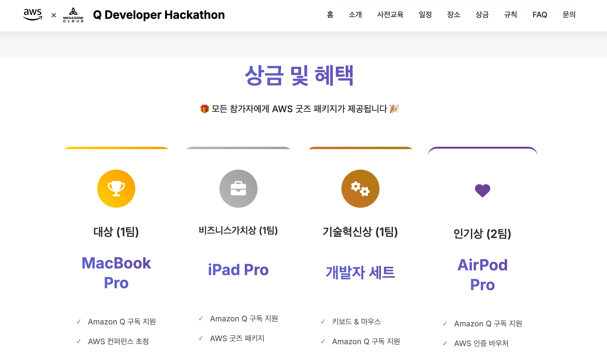Click the MacBook Pro prize heading
The width and height of the screenshot is (607, 364).
click(x=116, y=273)
